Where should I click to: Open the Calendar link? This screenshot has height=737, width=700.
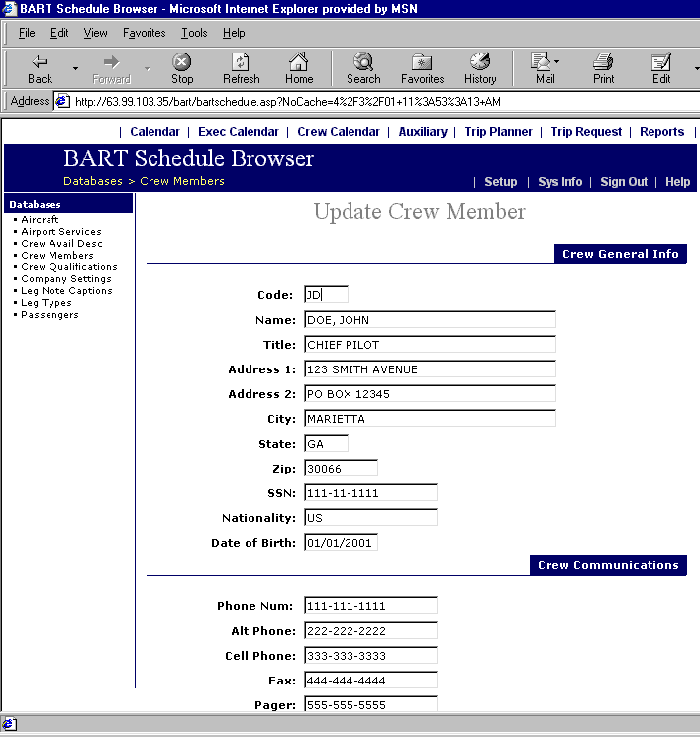155,132
